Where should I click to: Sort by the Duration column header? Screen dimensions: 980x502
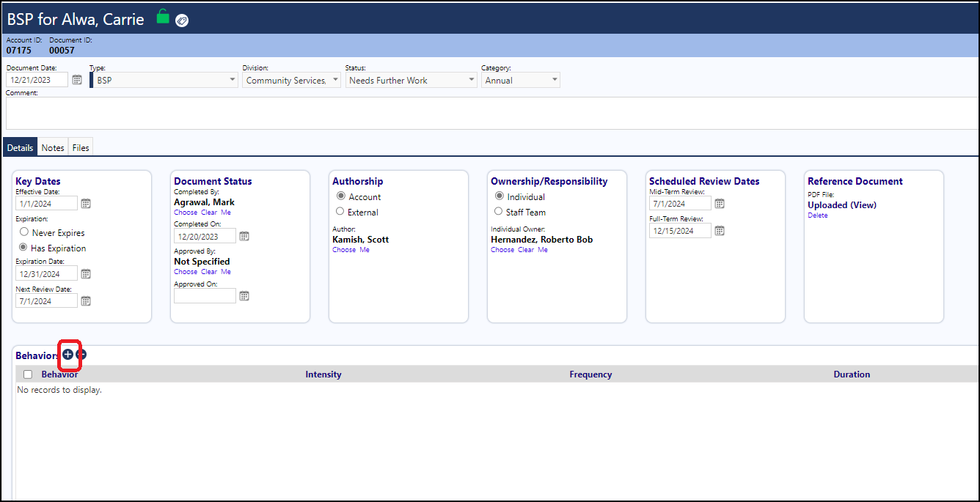(852, 374)
